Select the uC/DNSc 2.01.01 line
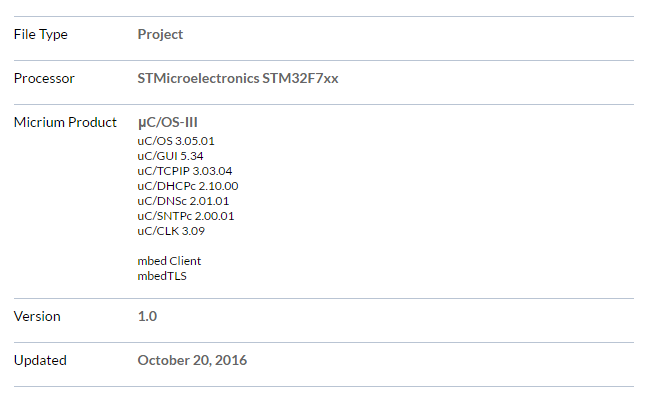The height and width of the screenshot is (398, 649). coord(183,201)
